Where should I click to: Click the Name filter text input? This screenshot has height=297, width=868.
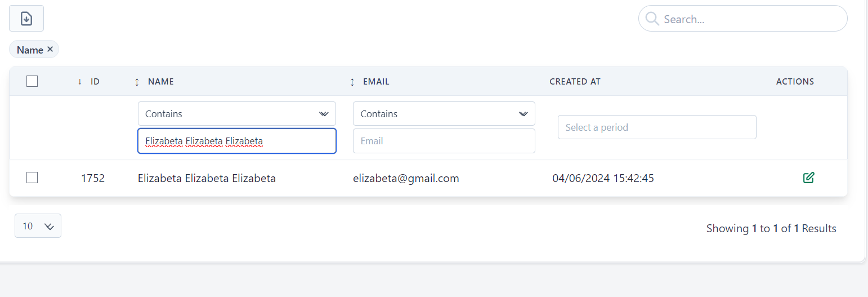click(236, 141)
